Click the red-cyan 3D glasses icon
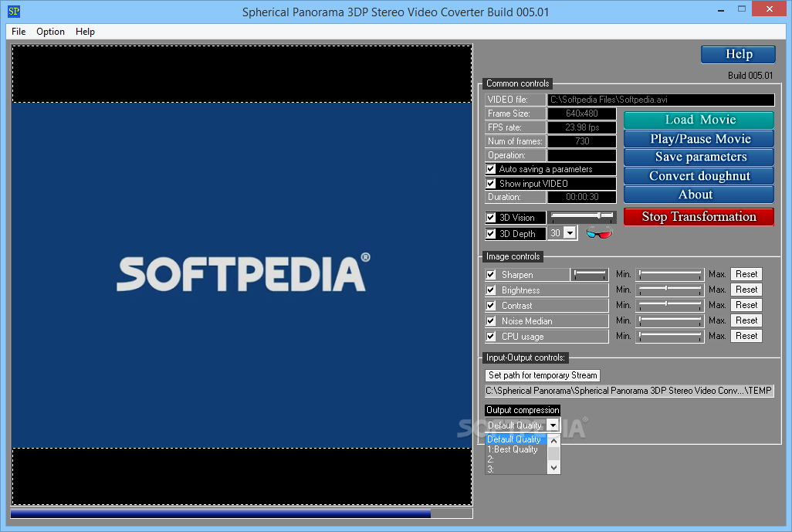 pos(599,233)
